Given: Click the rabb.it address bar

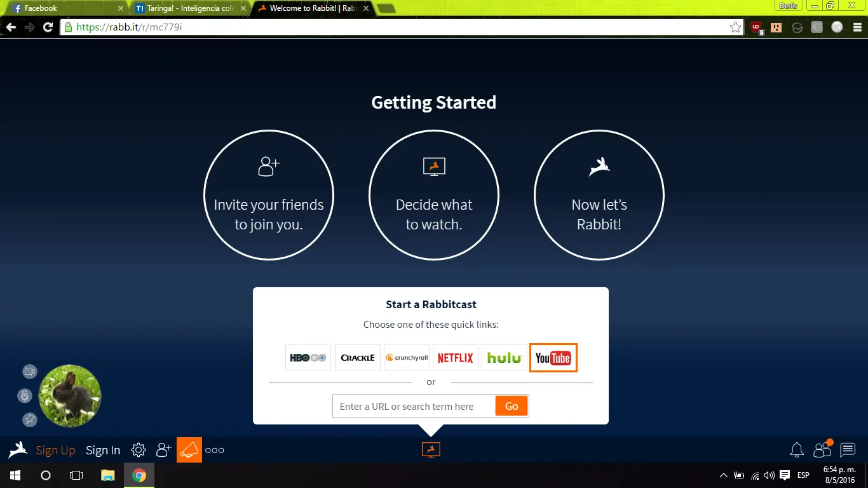Looking at the screenshot, I should pyautogui.click(x=402, y=27).
